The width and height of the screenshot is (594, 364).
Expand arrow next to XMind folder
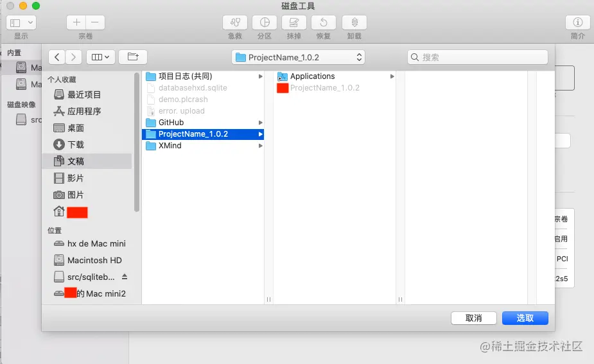(260, 146)
